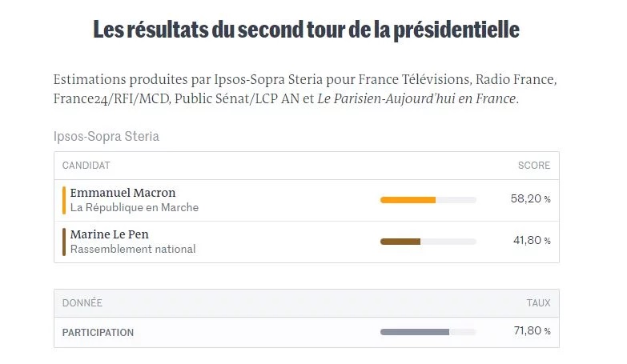
Task: Click the 58,20 % score value
Action: [x=530, y=199]
